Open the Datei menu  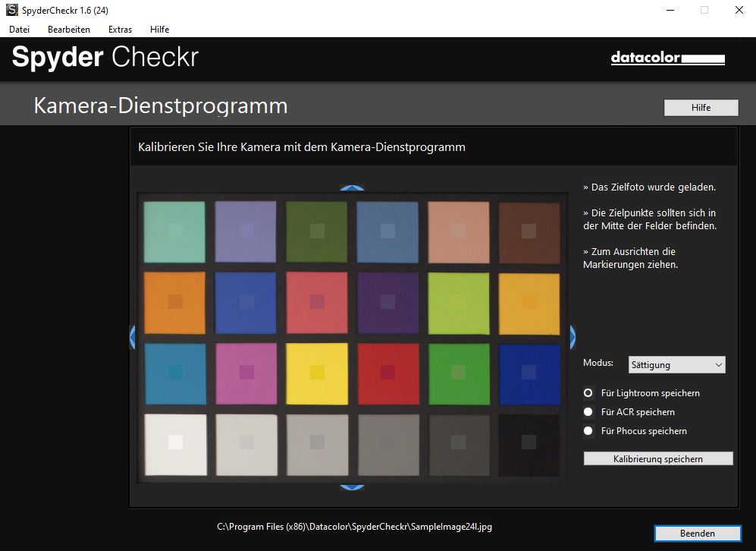[x=19, y=30]
